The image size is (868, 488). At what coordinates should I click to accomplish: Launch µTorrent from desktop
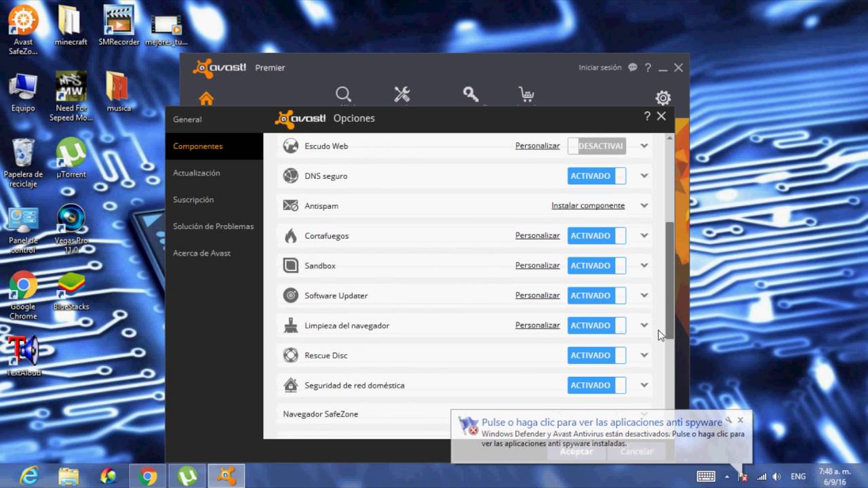[71, 158]
